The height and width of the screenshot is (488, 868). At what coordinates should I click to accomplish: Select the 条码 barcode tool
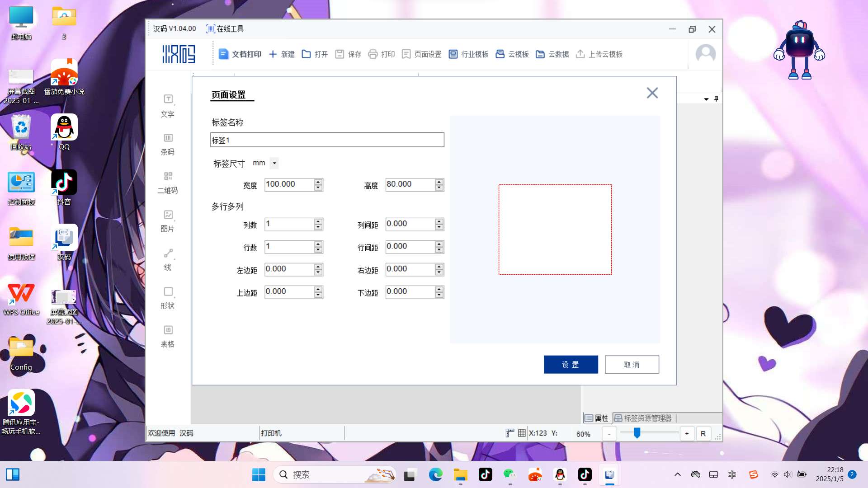[168, 145]
